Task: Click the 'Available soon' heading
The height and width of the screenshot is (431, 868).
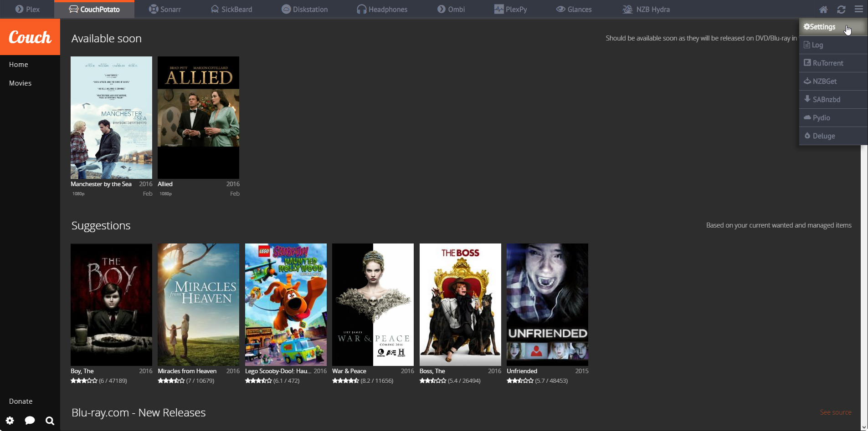Action: coord(106,39)
